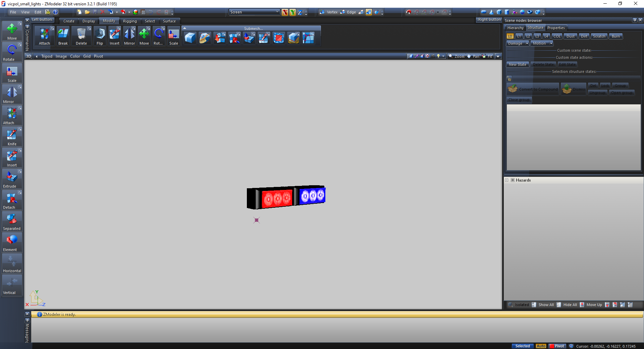Click the Delete trash bin command
The height and width of the screenshot is (349, 644).
pos(81,36)
